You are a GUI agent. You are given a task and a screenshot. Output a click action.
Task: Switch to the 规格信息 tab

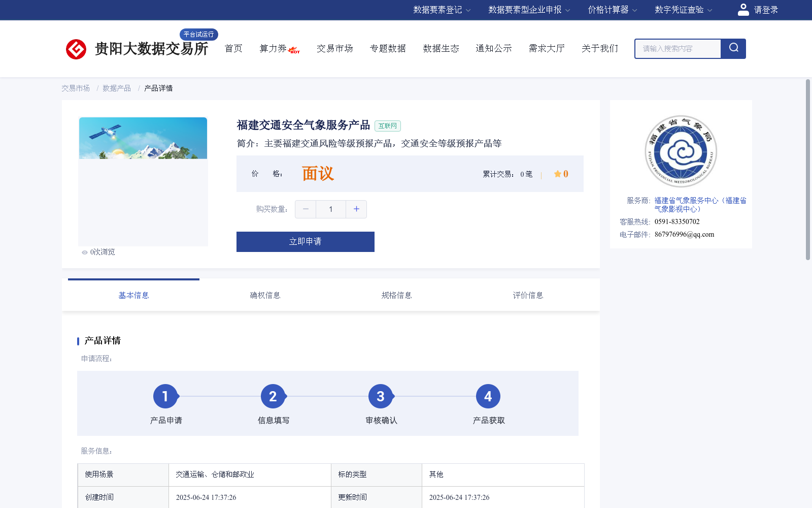pyautogui.click(x=396, y=295)
